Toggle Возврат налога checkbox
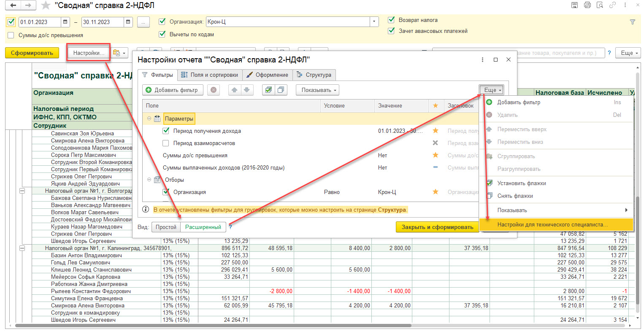Viewport: 644px width, 334px height. pos(391,20)
